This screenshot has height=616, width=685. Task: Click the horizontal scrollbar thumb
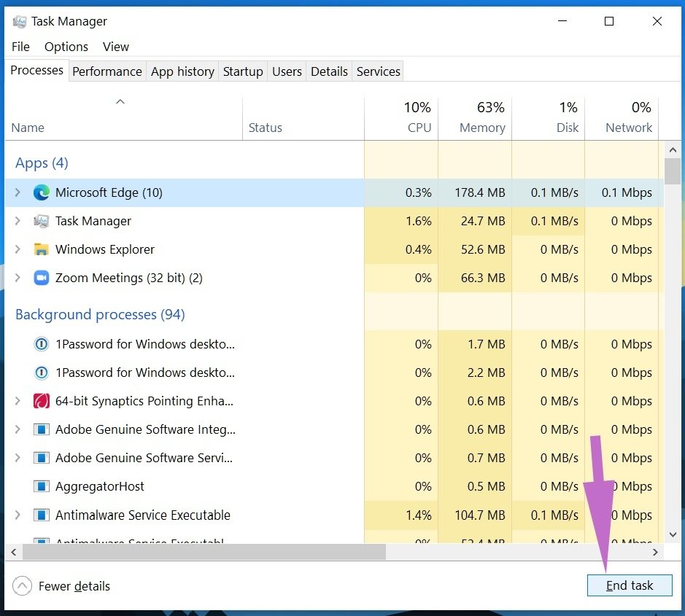(x=204, y=552)
